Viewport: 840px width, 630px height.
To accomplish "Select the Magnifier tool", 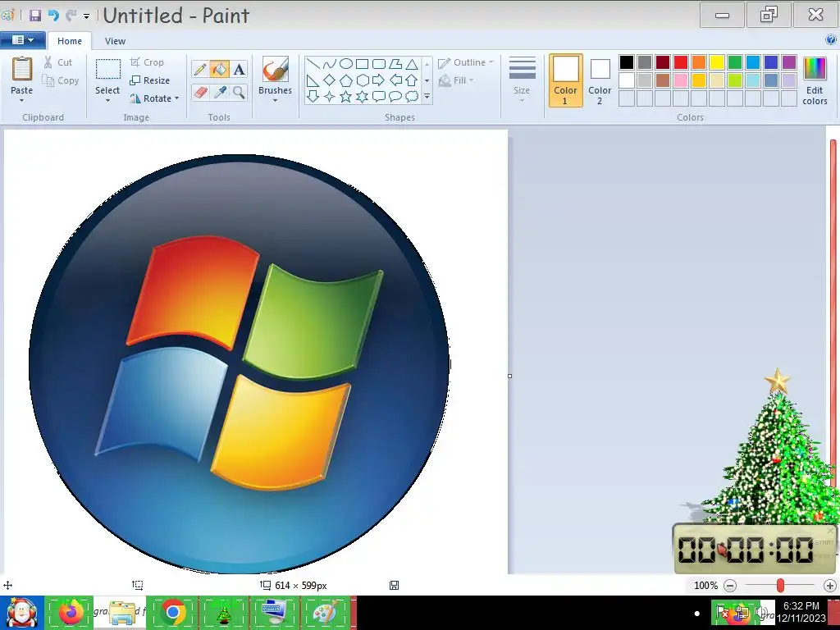I will [x=239, y=92].
